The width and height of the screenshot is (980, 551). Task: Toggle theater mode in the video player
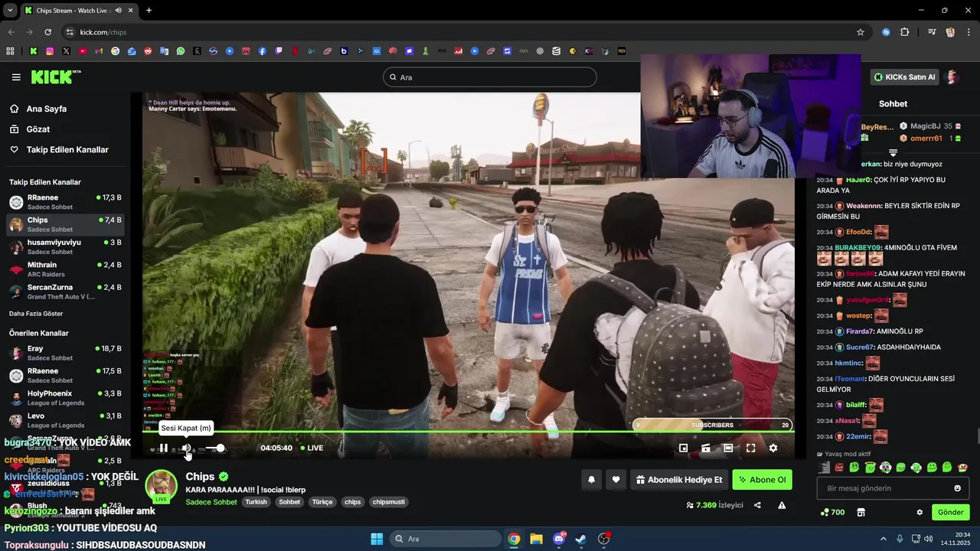click(728, 448)
